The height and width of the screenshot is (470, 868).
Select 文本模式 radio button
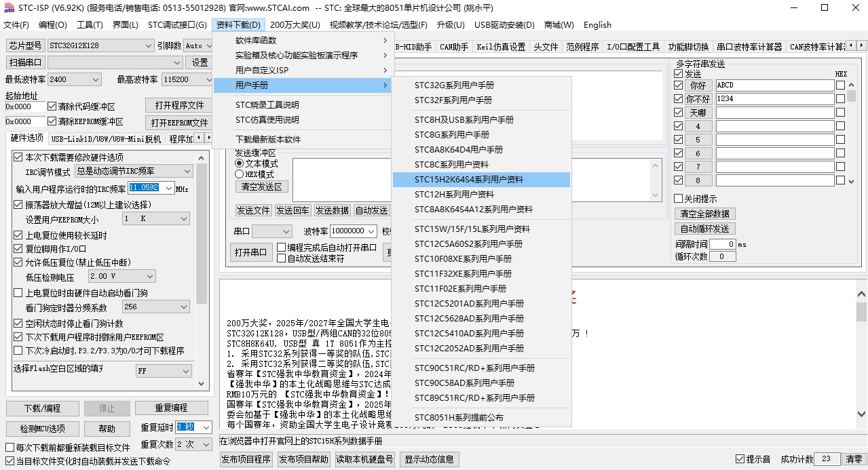click(x=239, y=163)
